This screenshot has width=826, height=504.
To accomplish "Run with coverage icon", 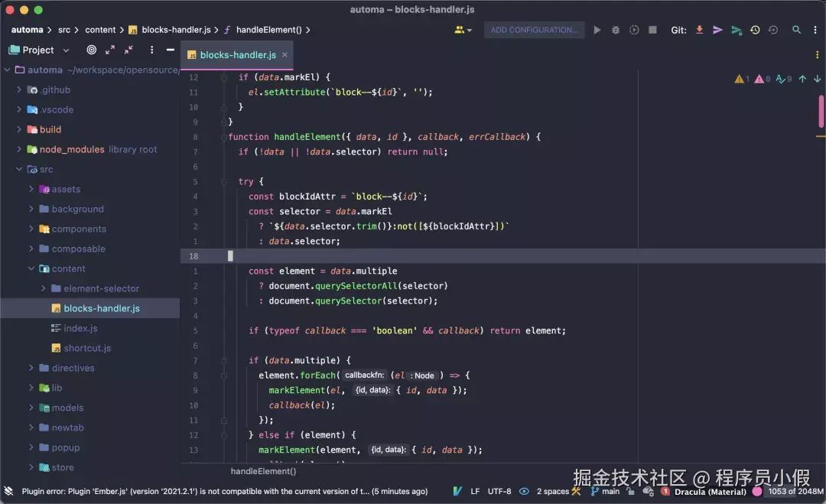I will (x=634, y=30).
